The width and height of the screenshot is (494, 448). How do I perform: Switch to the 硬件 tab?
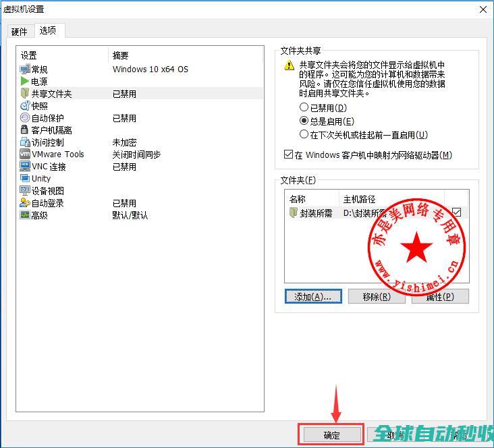point(20,32)
